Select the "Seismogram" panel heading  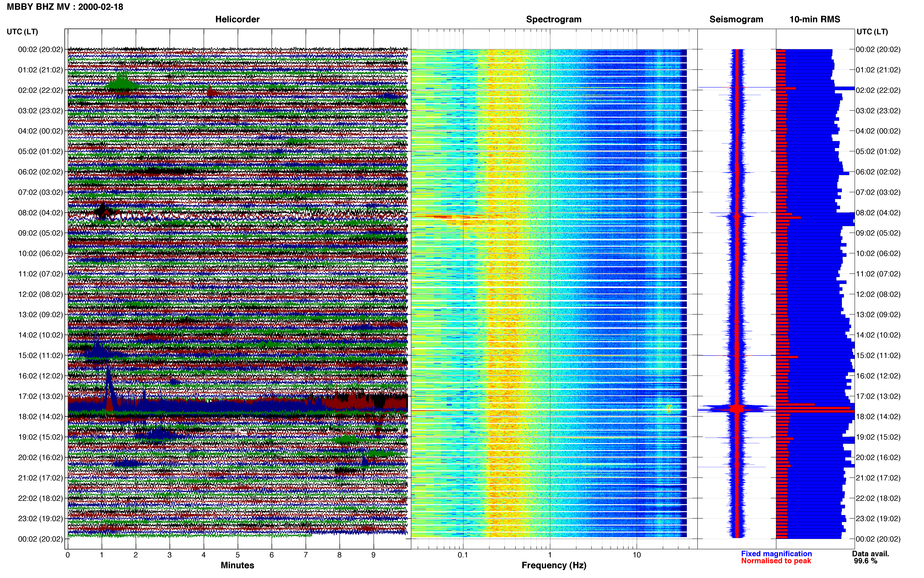coord(736,20)
